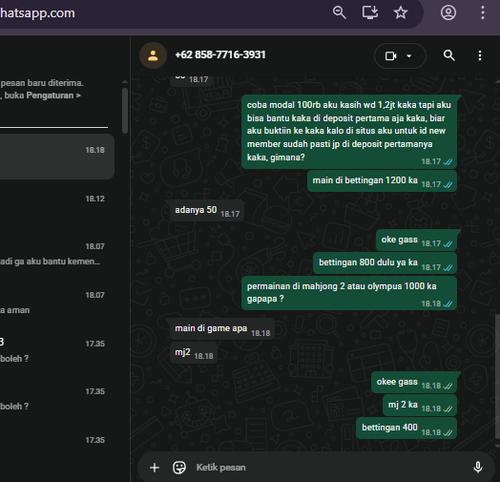Click the long 'coba modal 100rb' message

point(349,132)
